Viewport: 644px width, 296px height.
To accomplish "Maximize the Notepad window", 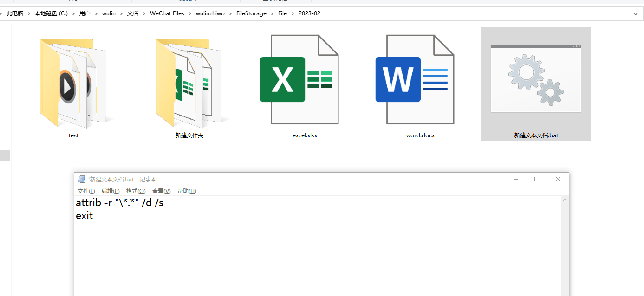I will click(537, 179).
